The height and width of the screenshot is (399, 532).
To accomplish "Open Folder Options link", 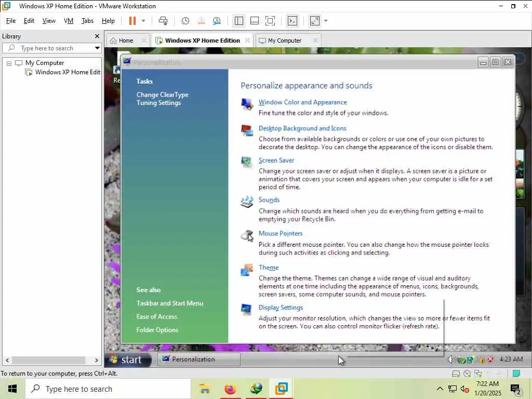I will tap(157, 330).
